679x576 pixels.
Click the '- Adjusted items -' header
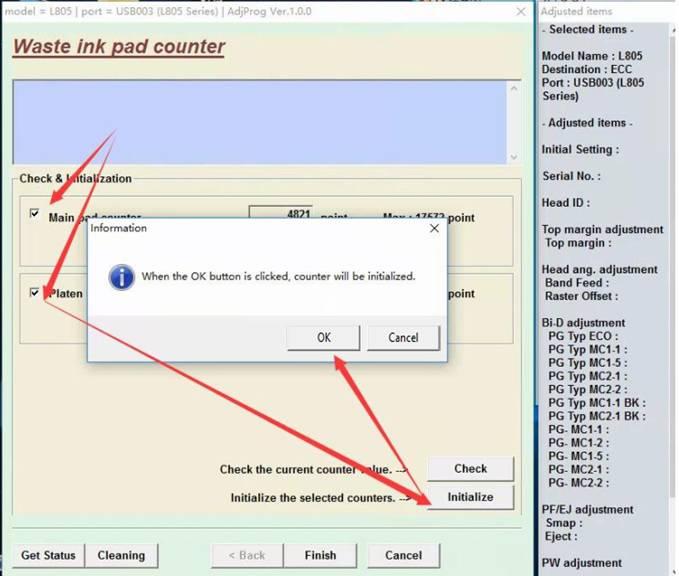tap(587, 123)
